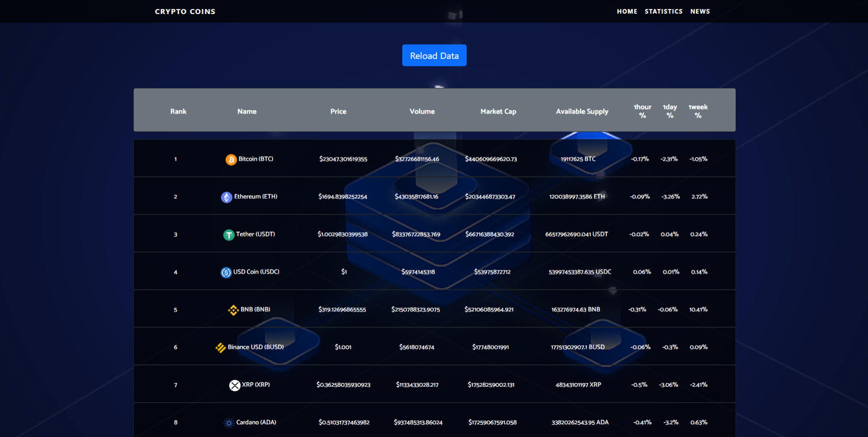Click Ethereum volume $43035817681.16
The image size is (868, 437).
tap(416, 197)
